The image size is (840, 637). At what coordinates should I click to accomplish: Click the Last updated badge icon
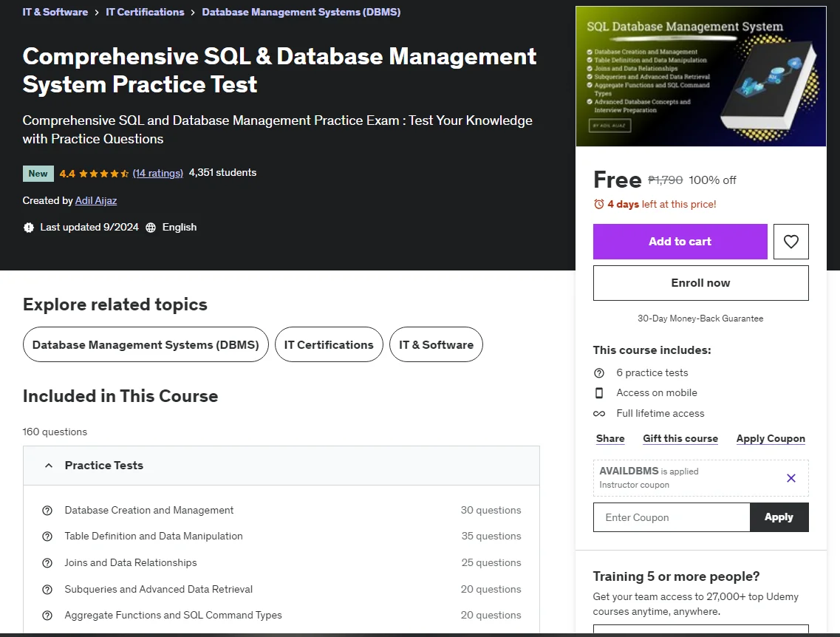pos(29,227)
